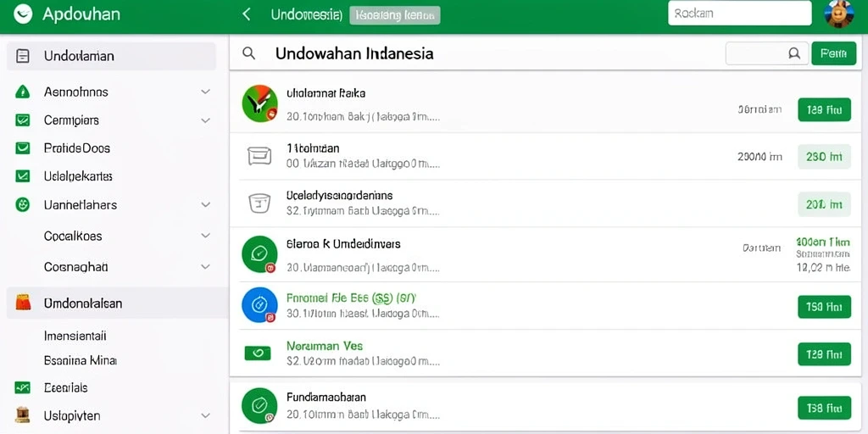868x434 pixels.
Task: Click the Fundiamasharan green circle icon
Action: tap(259, 406)
